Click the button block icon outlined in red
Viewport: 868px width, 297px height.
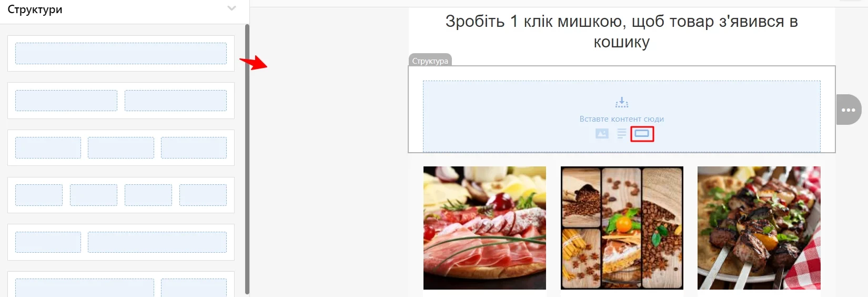[x=642, y=134]
